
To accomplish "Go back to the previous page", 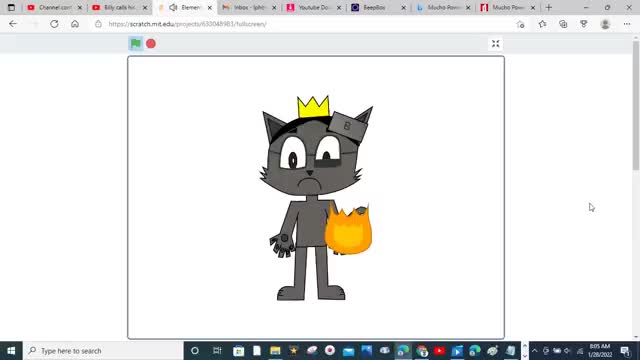I will point(13,24).
